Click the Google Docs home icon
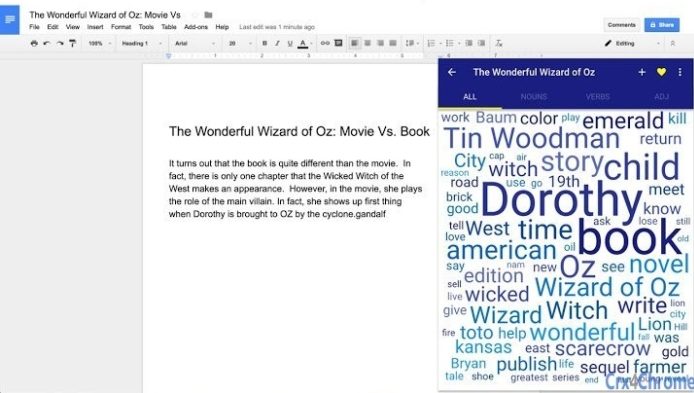This screenshot has height=393, width=694. (9, 19)
